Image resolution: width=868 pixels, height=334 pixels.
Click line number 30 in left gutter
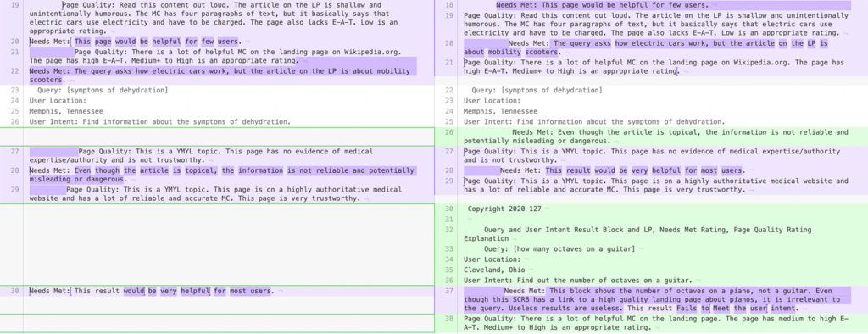point(15,291)
